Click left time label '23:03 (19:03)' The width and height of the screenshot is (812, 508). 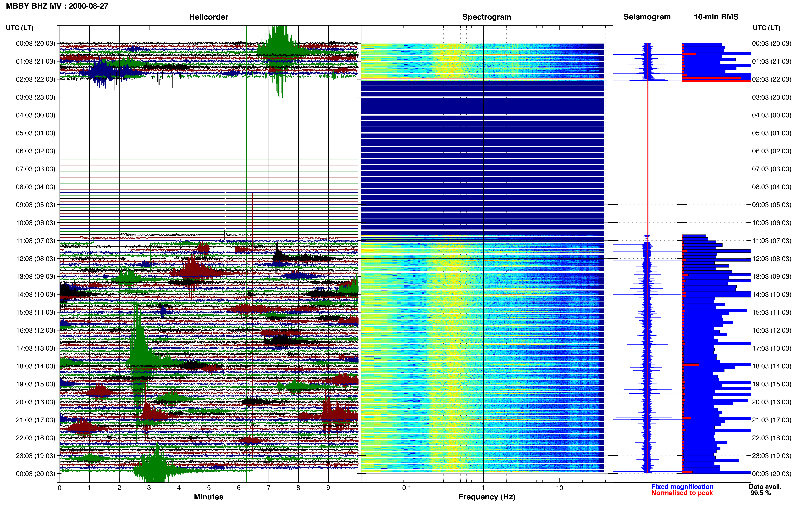click(36, 456)
